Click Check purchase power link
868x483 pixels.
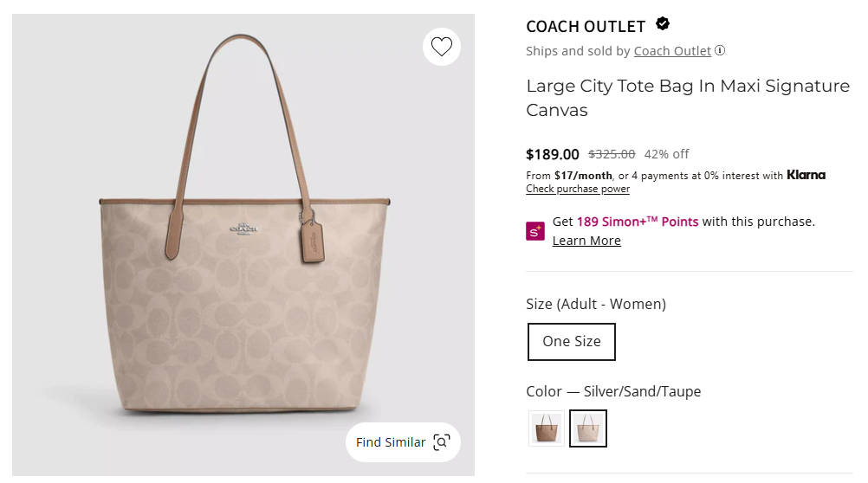click(578, 189)
